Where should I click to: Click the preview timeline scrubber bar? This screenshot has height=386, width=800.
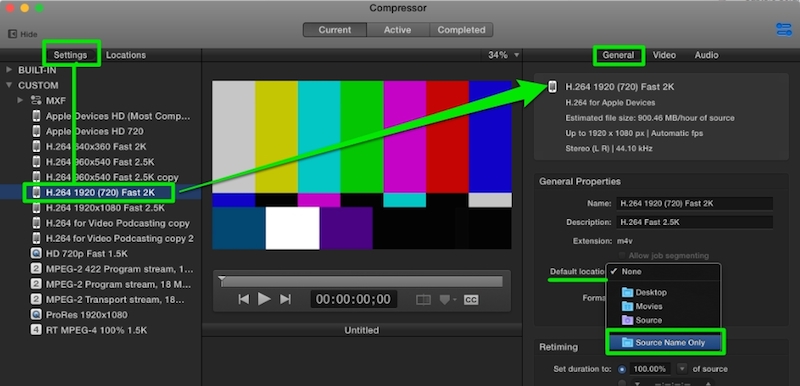[x=361, y=282]
